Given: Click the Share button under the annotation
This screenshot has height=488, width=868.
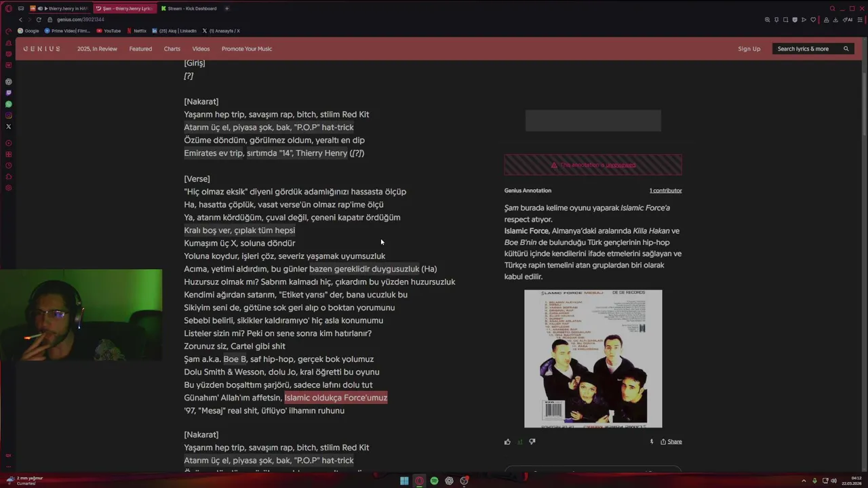Looking at the screenshot, I should 671,442.
